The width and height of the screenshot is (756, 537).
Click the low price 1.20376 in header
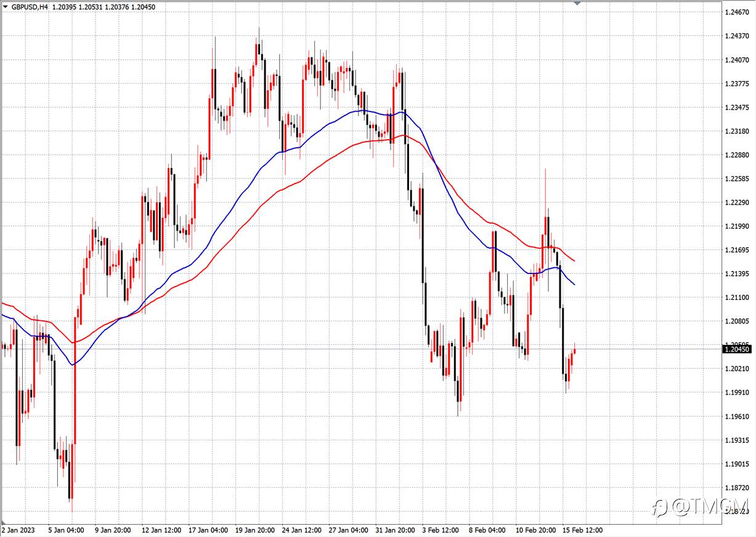(118, 7)
